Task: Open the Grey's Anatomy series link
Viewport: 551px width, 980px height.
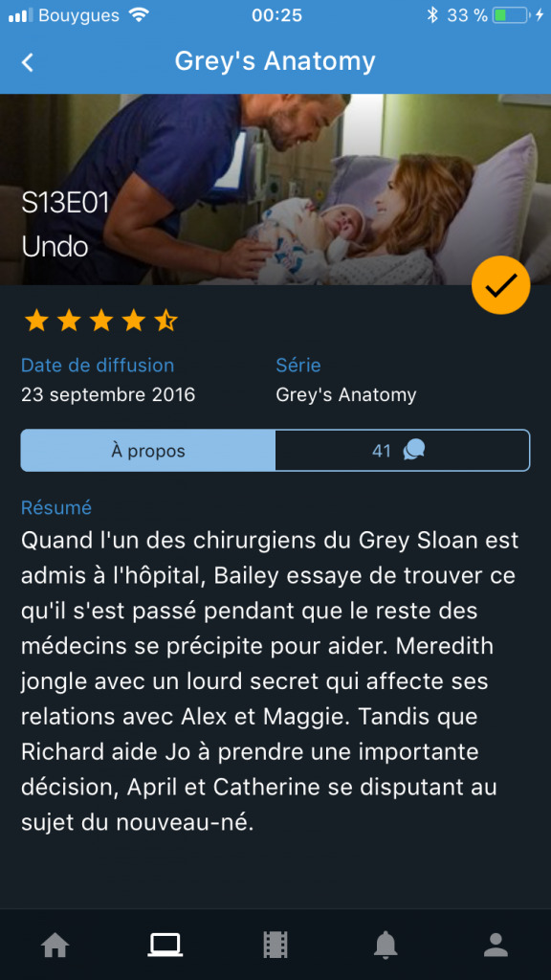Action: 346,395
